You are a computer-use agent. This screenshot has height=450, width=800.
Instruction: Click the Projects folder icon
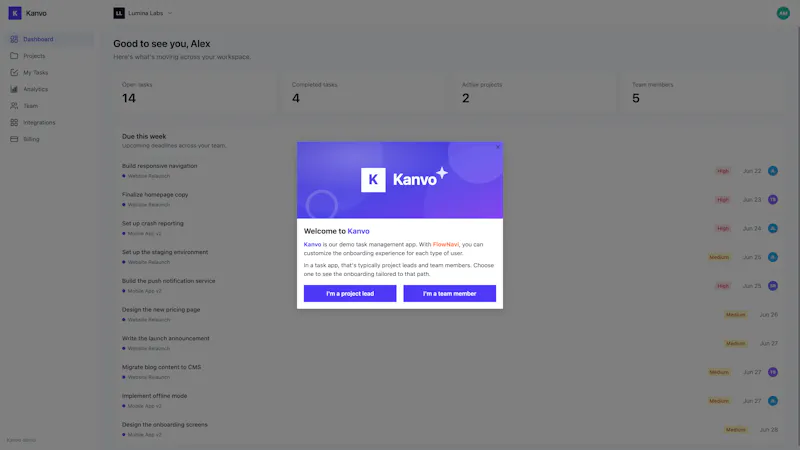point(14,56)
